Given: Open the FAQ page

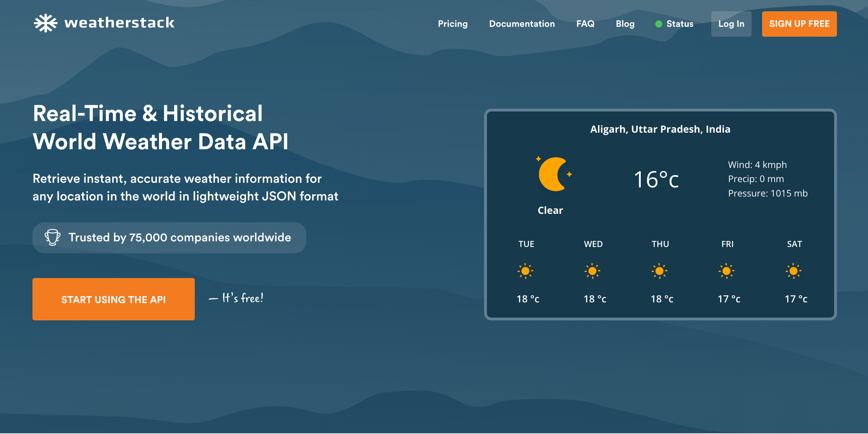Looking at the screenshot, I should coord(585,24).
